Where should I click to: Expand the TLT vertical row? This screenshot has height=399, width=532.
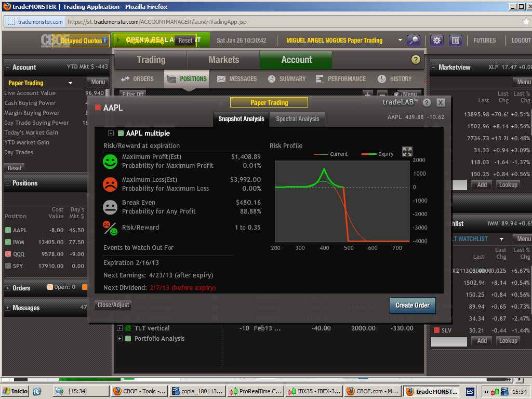119,328
